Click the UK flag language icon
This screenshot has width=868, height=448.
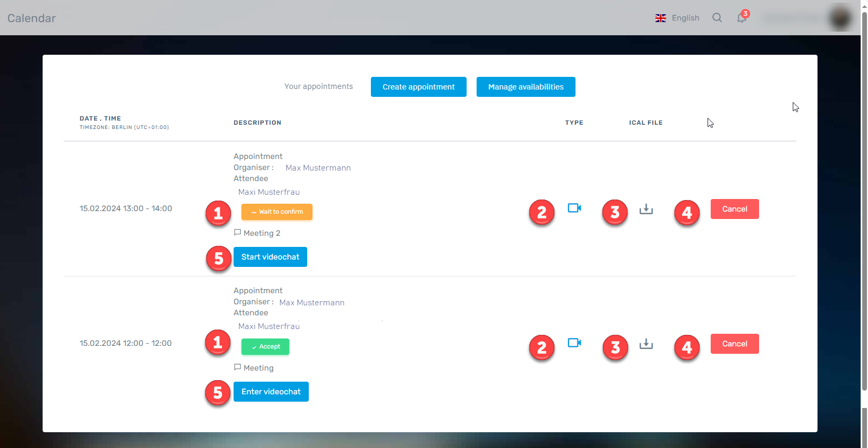661,18
